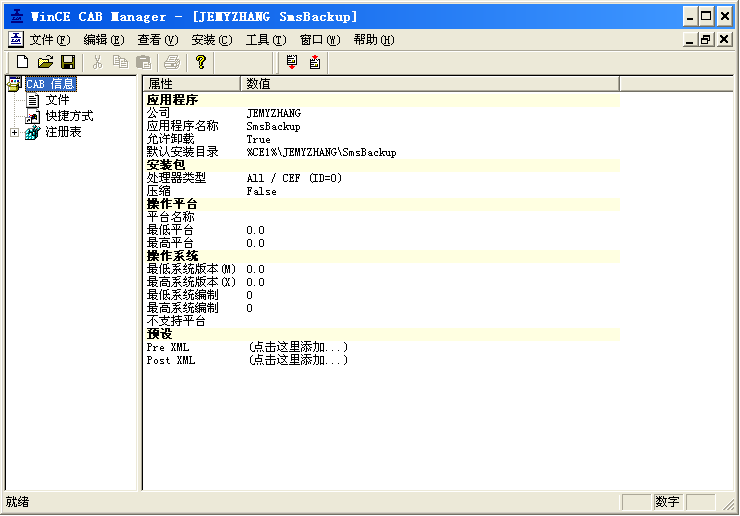This screenshot has width=740, height=516.
Task: Select the 公司 value JEMYZHANG
Action: (274, 113)
